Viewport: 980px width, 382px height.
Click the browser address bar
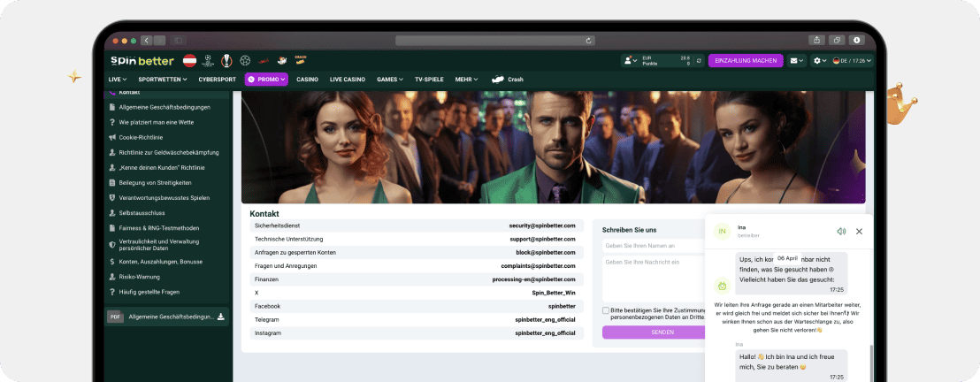(495, 41)
